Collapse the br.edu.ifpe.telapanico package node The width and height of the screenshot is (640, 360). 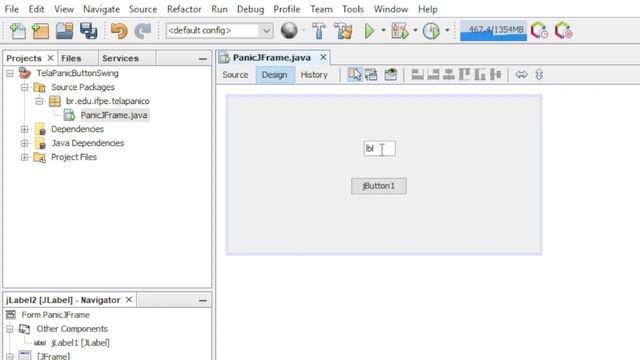pos(39,101)
